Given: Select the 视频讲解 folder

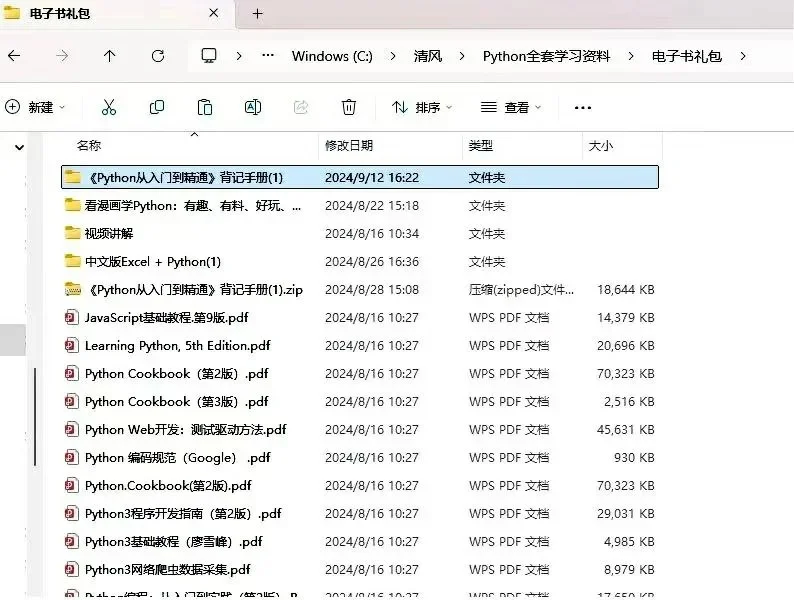Looking at the screenshot, I should [x=360, y=233].
